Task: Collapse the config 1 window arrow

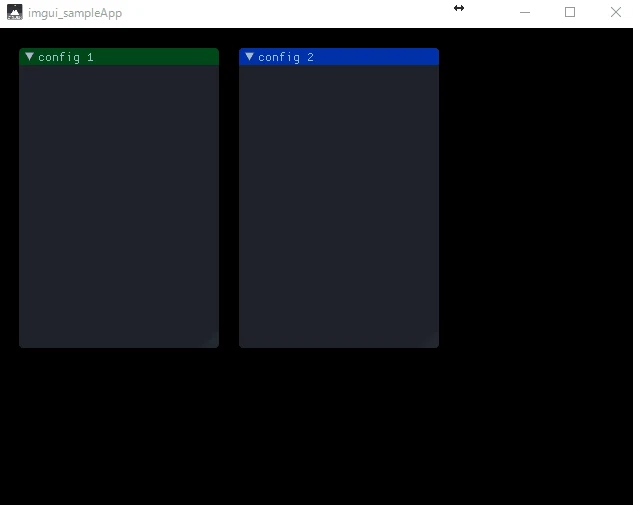Action: click(29, 57)
